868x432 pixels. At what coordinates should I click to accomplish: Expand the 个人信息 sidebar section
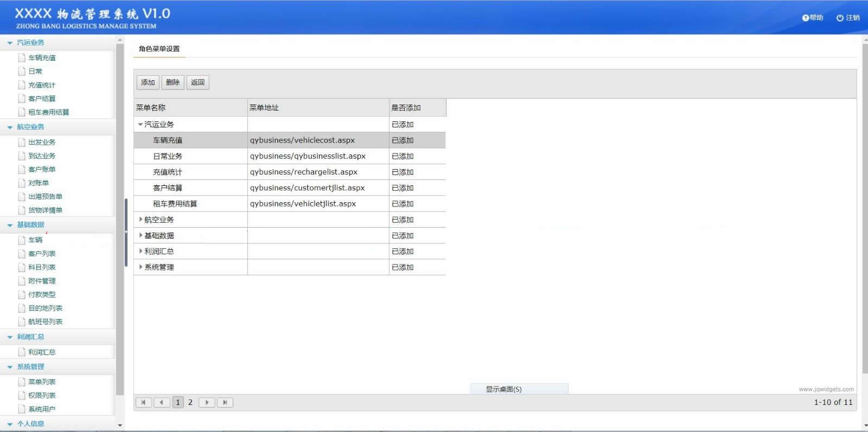pyautogui.click(x=10, y=424)
